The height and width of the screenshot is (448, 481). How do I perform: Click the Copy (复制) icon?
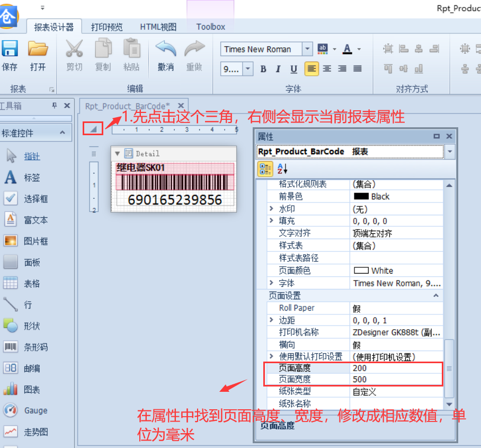click(103, 48)
